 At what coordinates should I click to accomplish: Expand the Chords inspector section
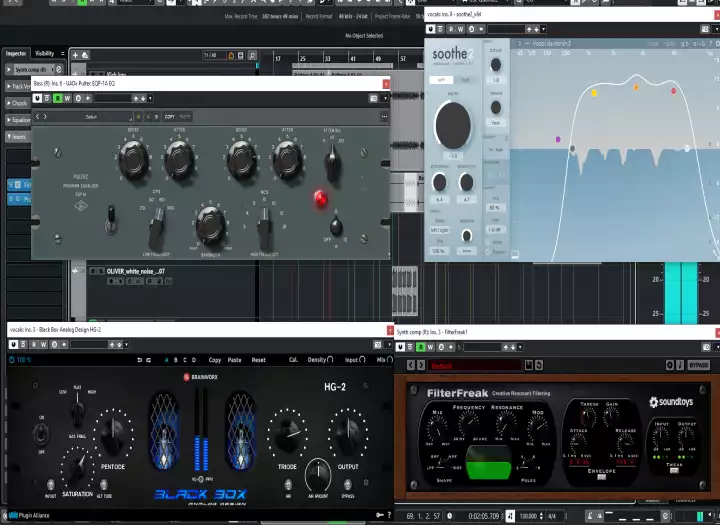[x=17, y=103]
